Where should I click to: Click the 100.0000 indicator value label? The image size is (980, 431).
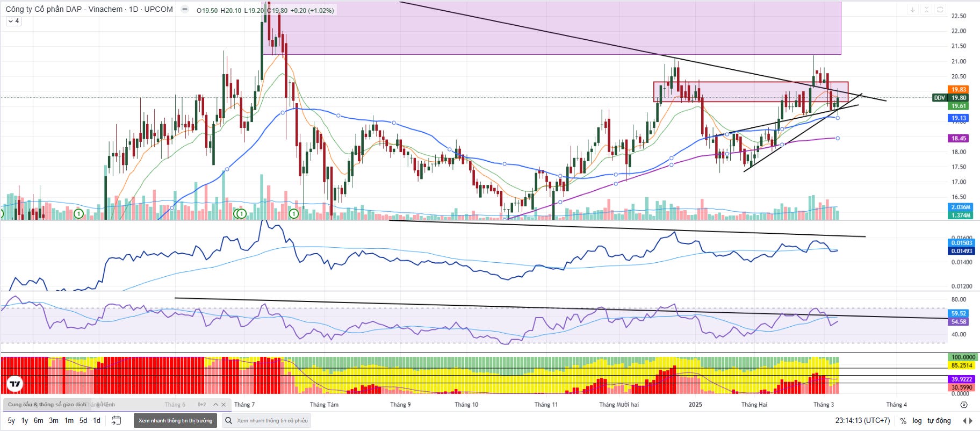point(963,357)
